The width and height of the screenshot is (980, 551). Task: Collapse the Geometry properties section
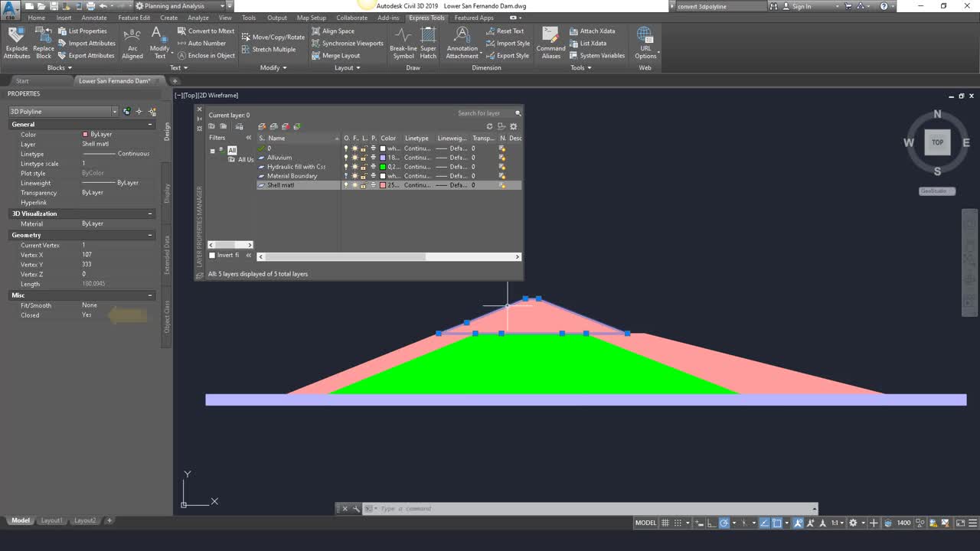(x=150, y=235)
